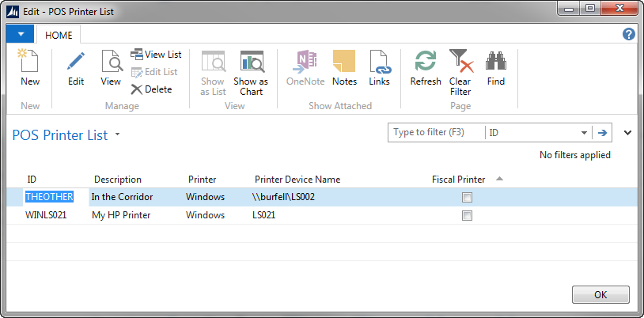
Task: Click the Edit pencil icon
Action: (76, 62)
